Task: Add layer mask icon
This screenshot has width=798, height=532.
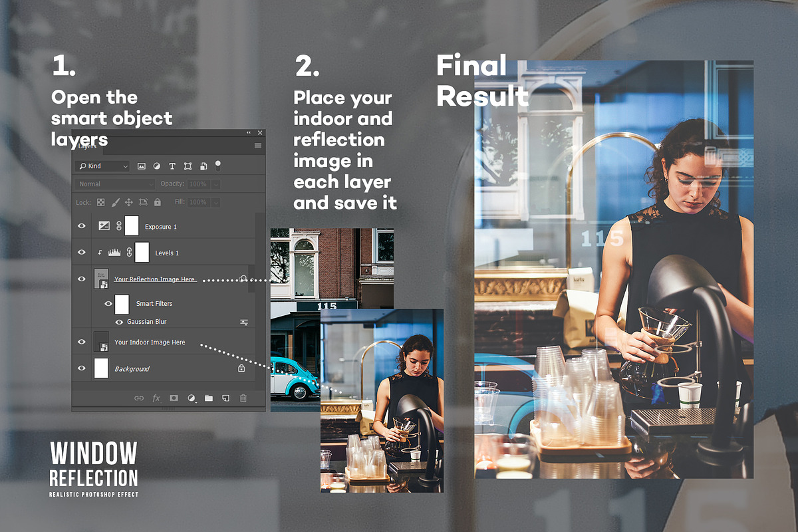Action: (174, 398)
